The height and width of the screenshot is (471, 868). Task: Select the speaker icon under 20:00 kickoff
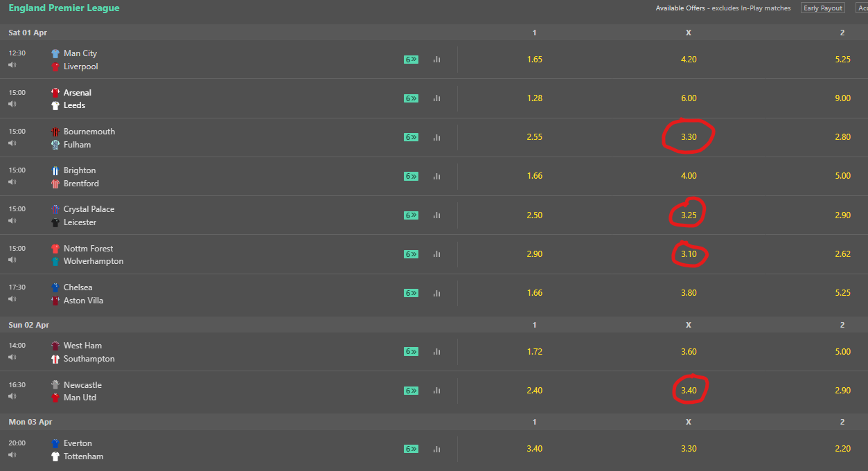click(12, 455)
